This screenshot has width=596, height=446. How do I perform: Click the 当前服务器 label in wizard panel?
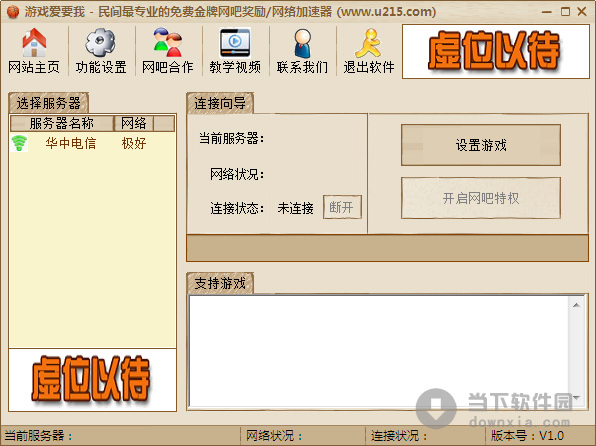pos(231,138)
